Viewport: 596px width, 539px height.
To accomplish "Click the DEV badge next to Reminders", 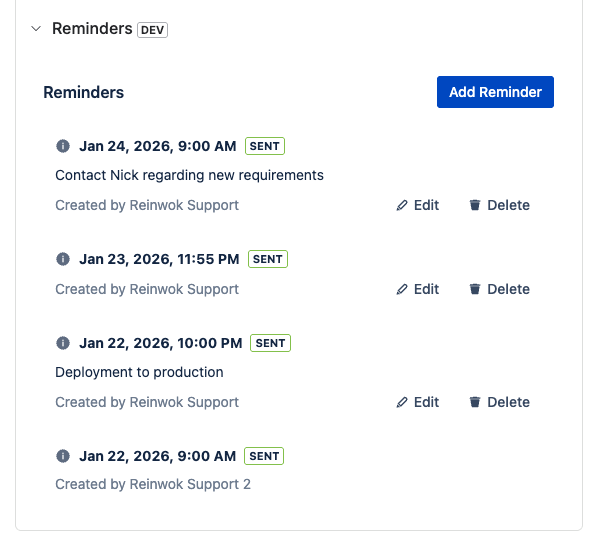I will (152, 30).
